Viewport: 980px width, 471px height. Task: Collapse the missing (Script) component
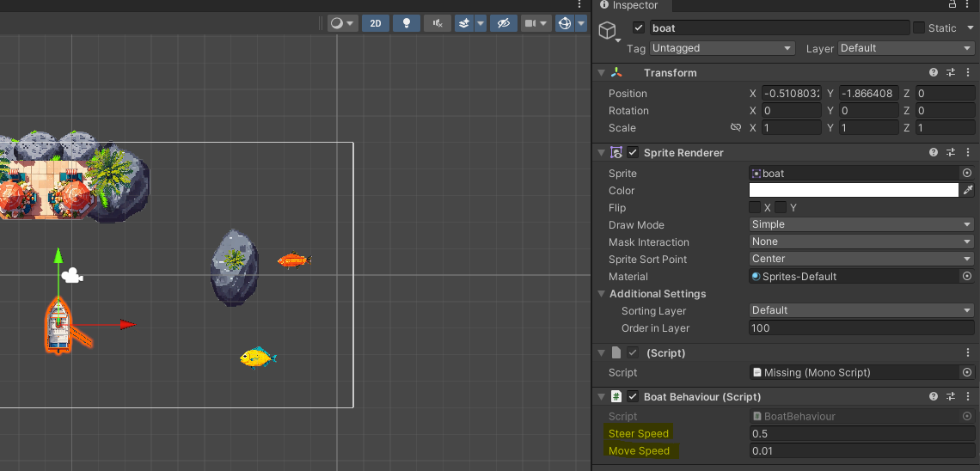[601, 353]
